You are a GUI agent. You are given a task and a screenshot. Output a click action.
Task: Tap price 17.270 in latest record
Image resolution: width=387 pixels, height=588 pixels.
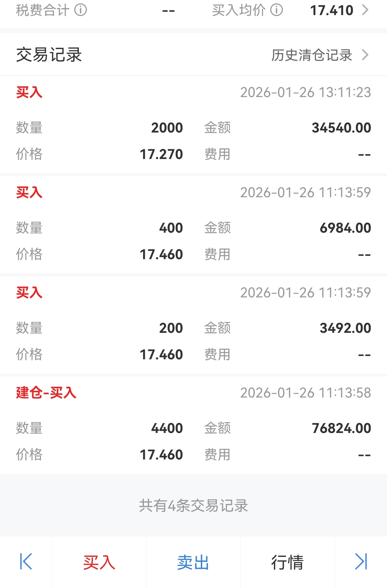(x=161, y=154)
